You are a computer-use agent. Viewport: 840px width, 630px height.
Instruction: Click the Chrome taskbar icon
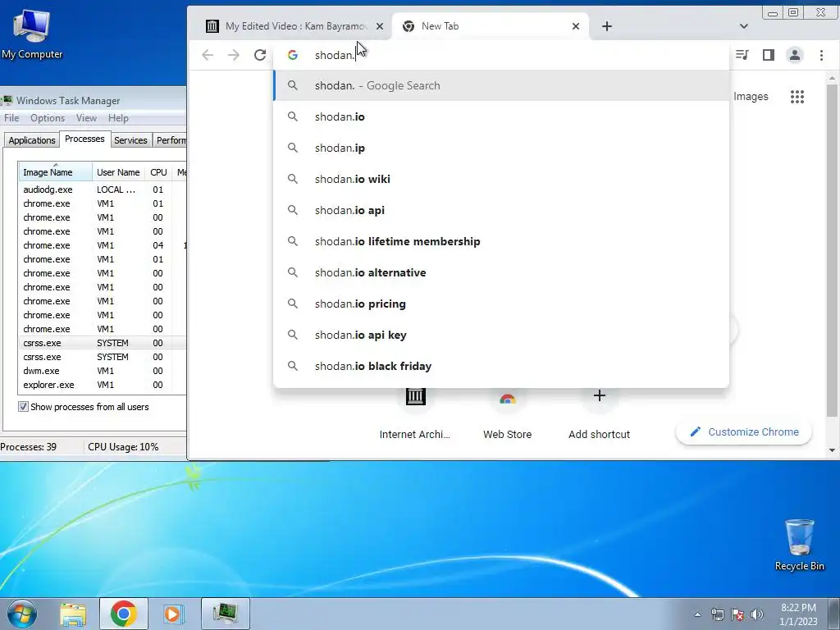pyautogui.click(x=123, y=614)
